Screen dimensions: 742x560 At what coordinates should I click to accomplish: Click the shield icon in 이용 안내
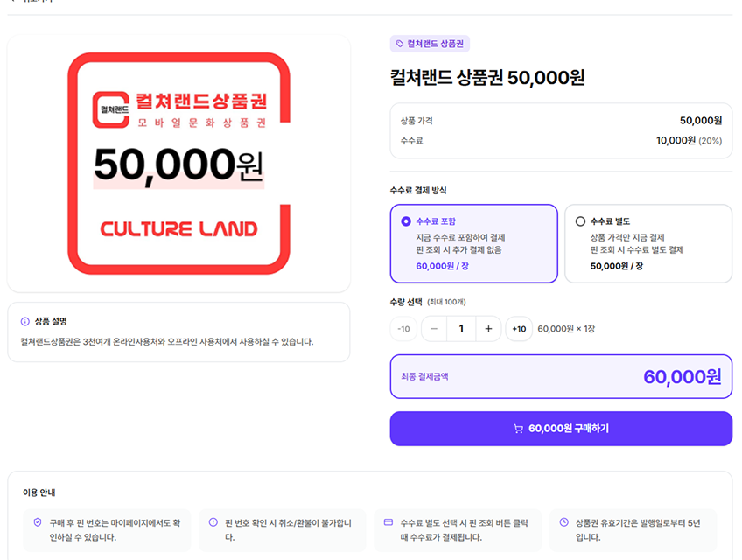38,522
